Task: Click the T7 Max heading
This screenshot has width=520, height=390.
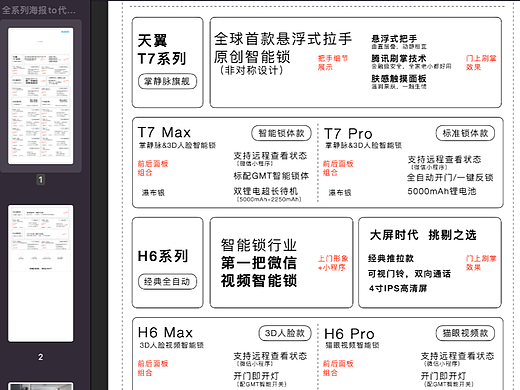Action: click(164, 132)
